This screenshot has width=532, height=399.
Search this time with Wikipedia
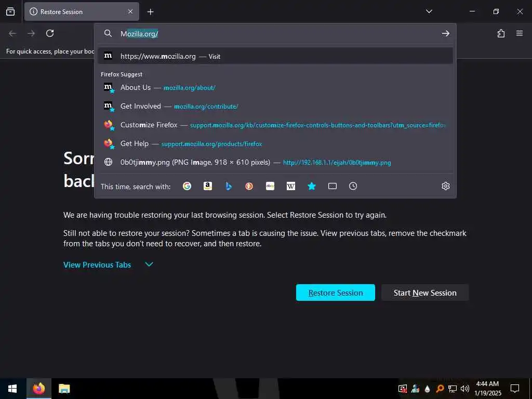[291, 186]
